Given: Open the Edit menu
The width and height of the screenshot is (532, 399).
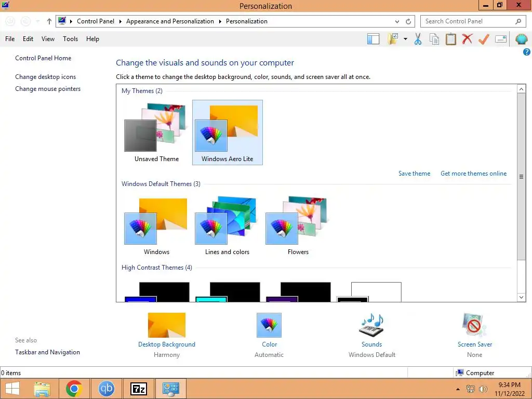Looking at the screenshot, I should click(x=28, y=39).
